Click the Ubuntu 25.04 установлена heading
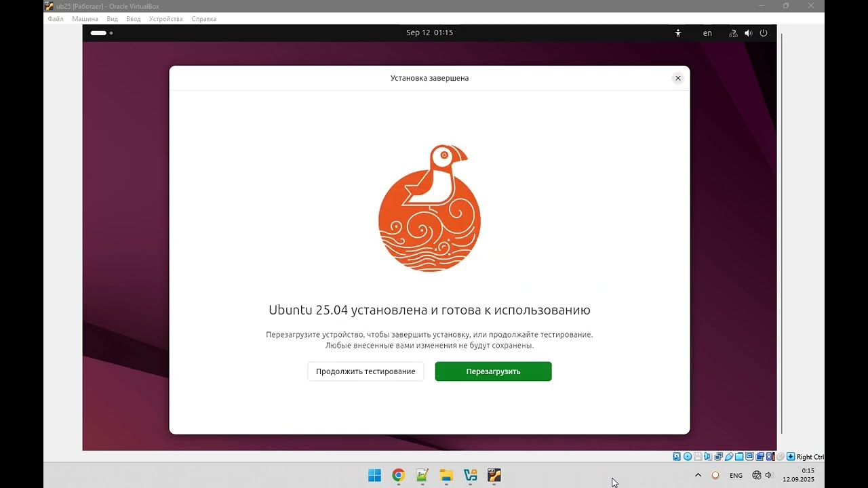 coord(429,310)
